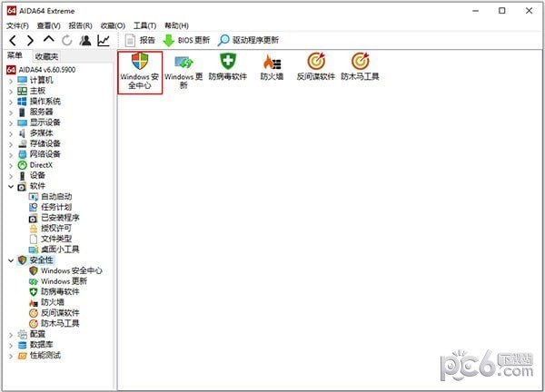
Task: Expand the 服务器 tree node
Action: pos(11,113)
